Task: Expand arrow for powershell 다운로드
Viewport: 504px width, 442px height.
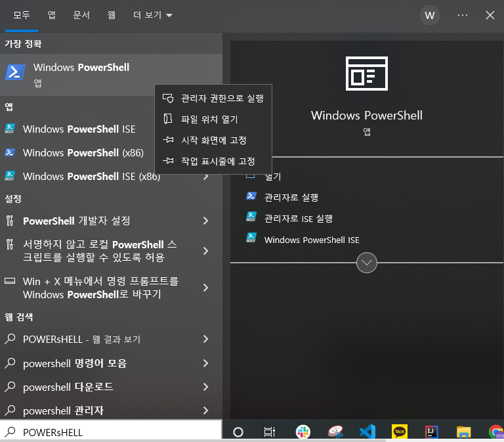Action: pos(205,387)
